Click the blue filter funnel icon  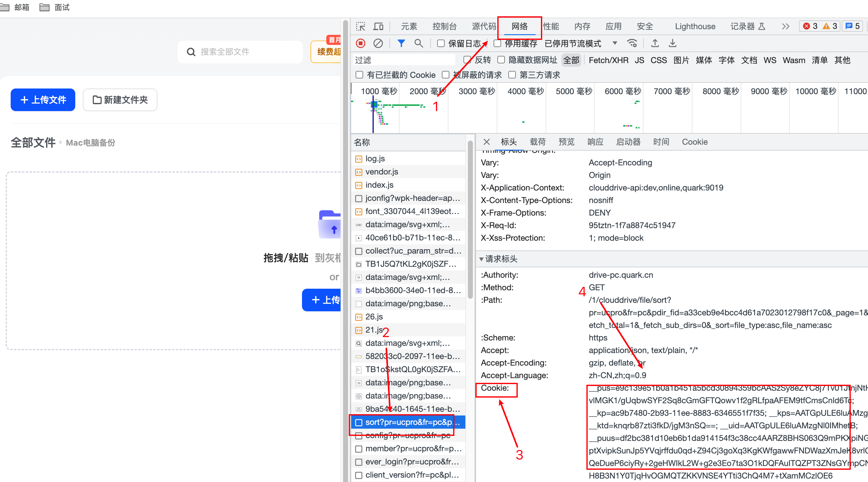[x=401, y=44]
